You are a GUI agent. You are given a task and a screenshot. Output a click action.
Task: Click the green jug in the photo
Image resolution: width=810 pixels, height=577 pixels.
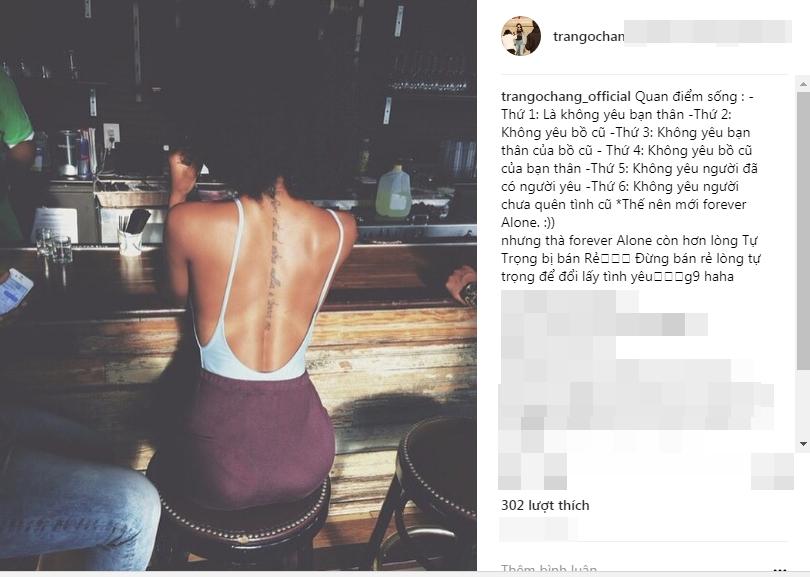[x=394, y=192]
